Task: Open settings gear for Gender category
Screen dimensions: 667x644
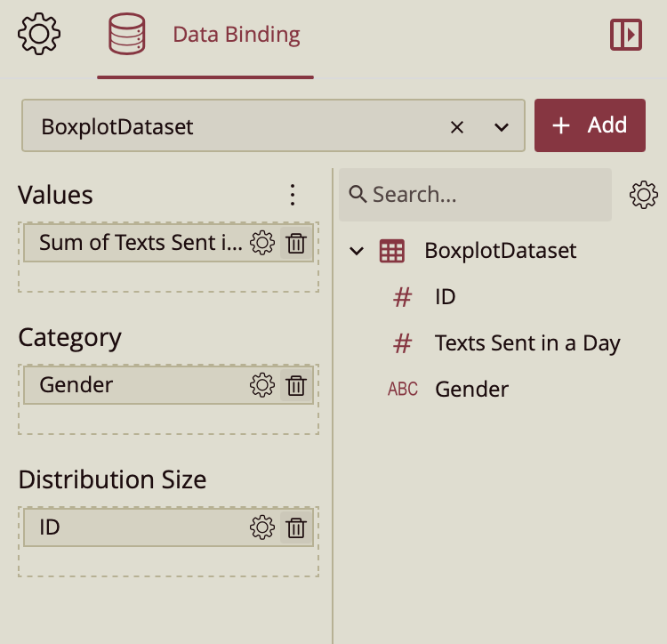Action: pyautogui.click(x=261, y=385)
